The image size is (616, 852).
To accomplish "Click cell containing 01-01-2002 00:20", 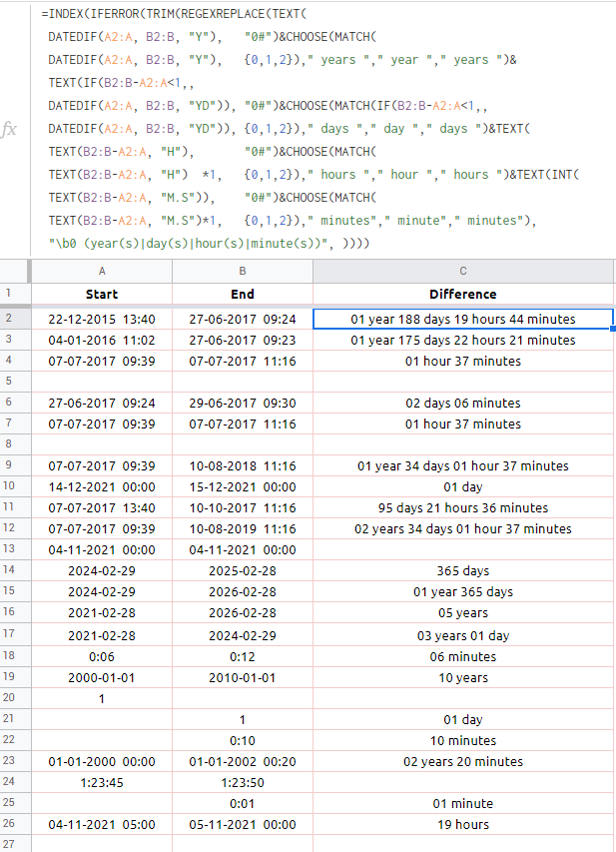I will point(243,762).
